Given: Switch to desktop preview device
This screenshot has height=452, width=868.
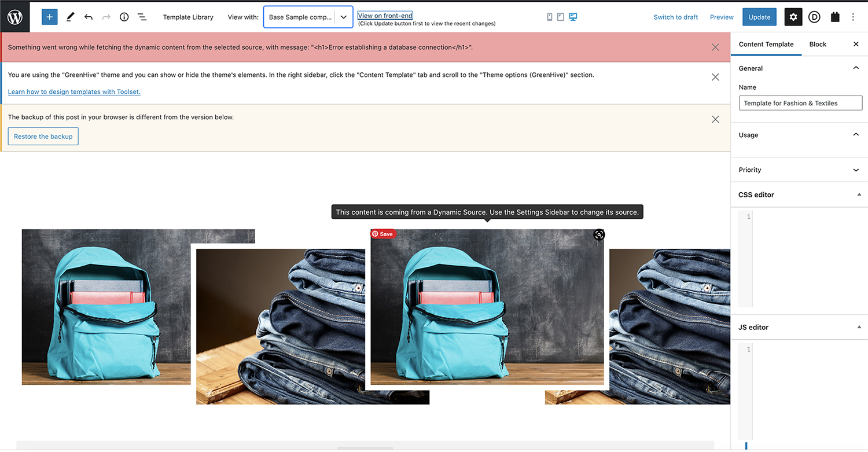Looking at the screenshot, I should click(x=573, y=17).
